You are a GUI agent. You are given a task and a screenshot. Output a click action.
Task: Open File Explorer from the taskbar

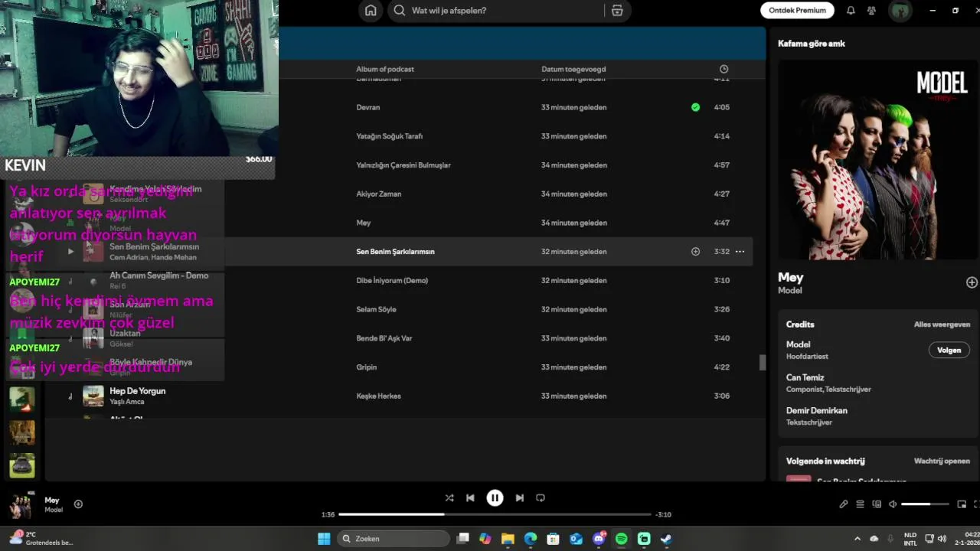[508, 539]
